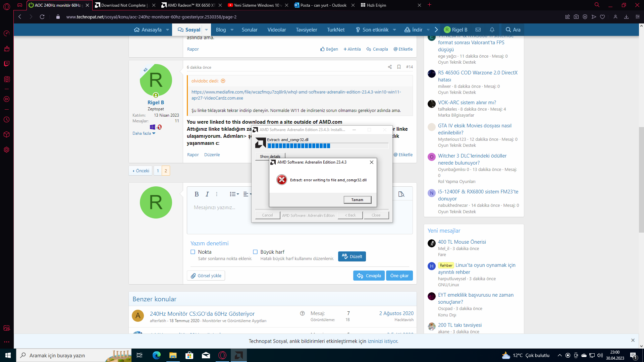Open the Sorular menu item
Image resolution: width=644 pixels, height=362 pixels.
coord(249,30)
